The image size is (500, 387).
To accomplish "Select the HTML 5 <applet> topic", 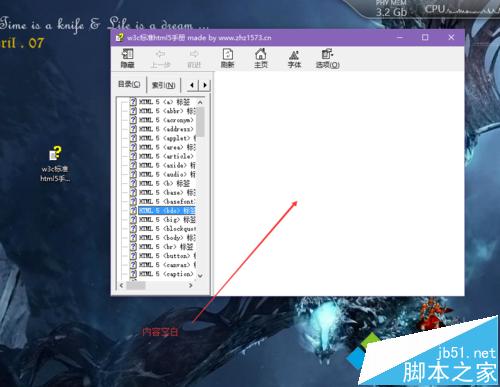I will [x=167, y=138].
